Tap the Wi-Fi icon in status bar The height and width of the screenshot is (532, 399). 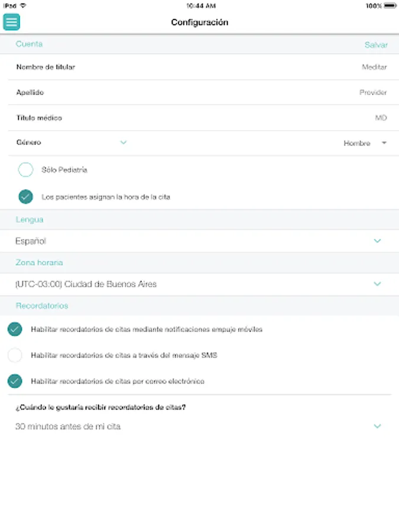(x=23, y=5)
